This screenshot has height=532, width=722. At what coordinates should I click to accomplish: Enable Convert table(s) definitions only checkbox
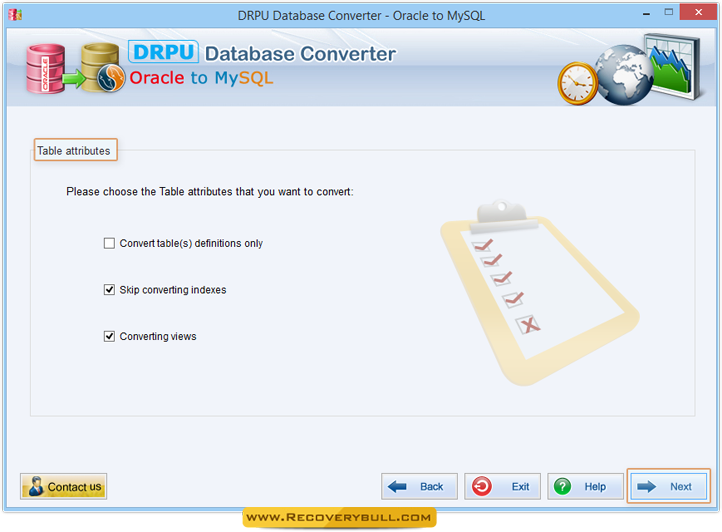[x=109, y=243]
